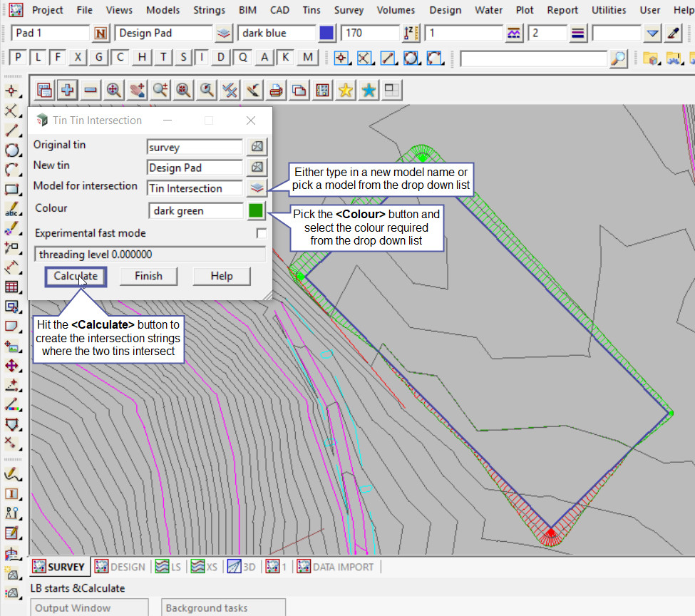Open the Tins menu
The height and width of the screenshot is (616, 695).
[x=312, y=10]
